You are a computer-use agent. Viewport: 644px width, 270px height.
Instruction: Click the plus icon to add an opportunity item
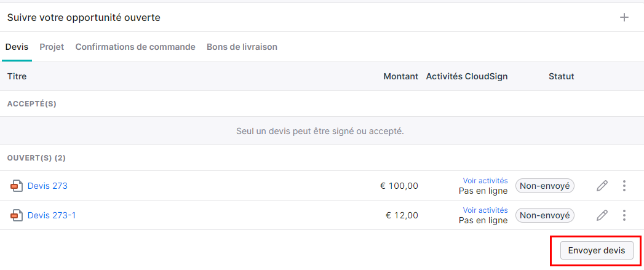click(624, 17)
